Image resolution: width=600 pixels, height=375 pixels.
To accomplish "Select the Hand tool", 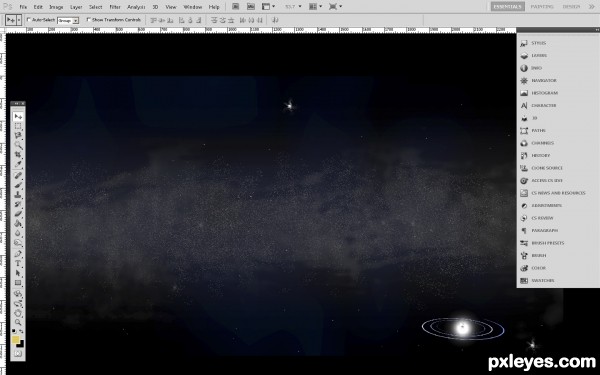I will point(18,313).
